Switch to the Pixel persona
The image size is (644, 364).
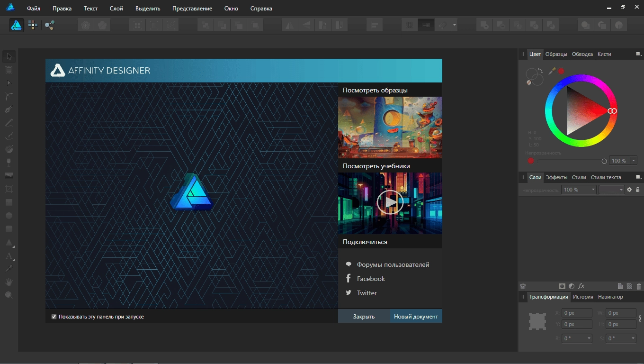pyautogui.click(x=33, y=25)
